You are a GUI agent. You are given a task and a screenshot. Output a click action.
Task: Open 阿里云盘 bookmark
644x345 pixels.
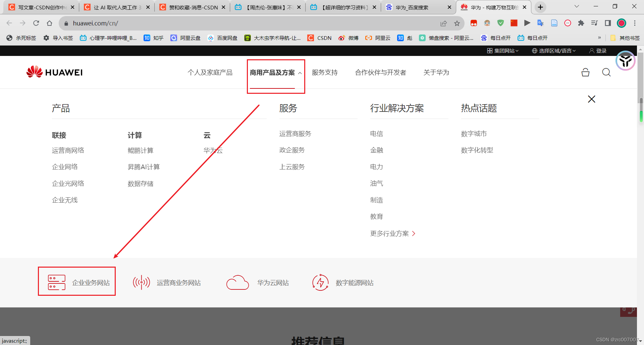pyautogui.click(x=185, y=38)
